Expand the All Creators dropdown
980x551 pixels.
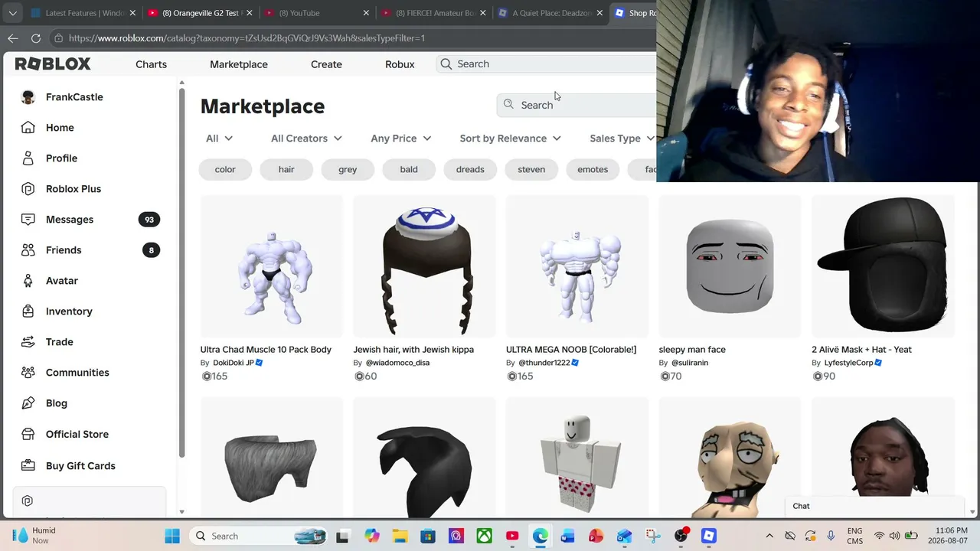306,139
